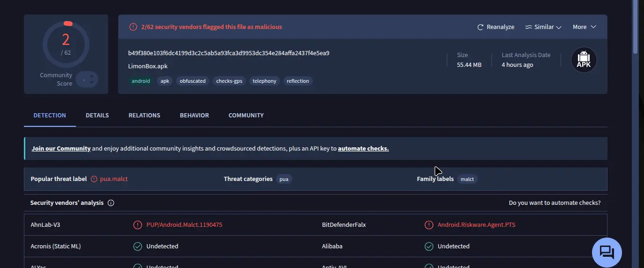Upvote the community score with the up arrow

(x=92, y=76)
